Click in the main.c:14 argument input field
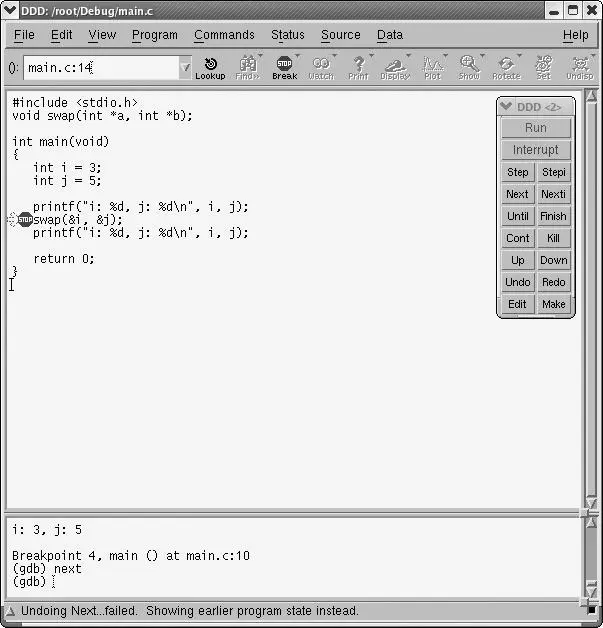 (x=100, y=68)
